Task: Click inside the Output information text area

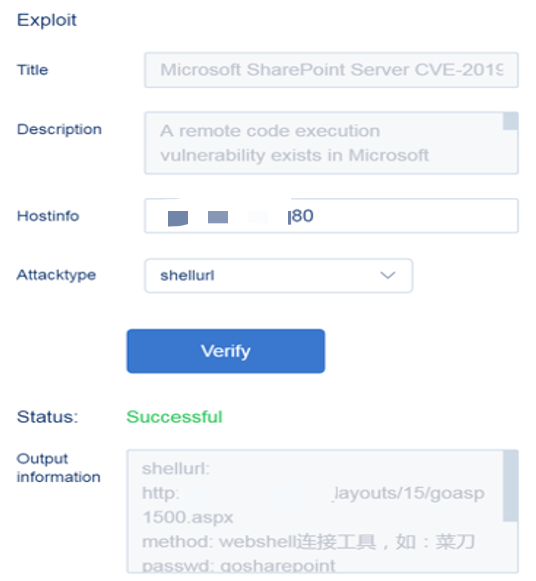Action: [322, 511]
